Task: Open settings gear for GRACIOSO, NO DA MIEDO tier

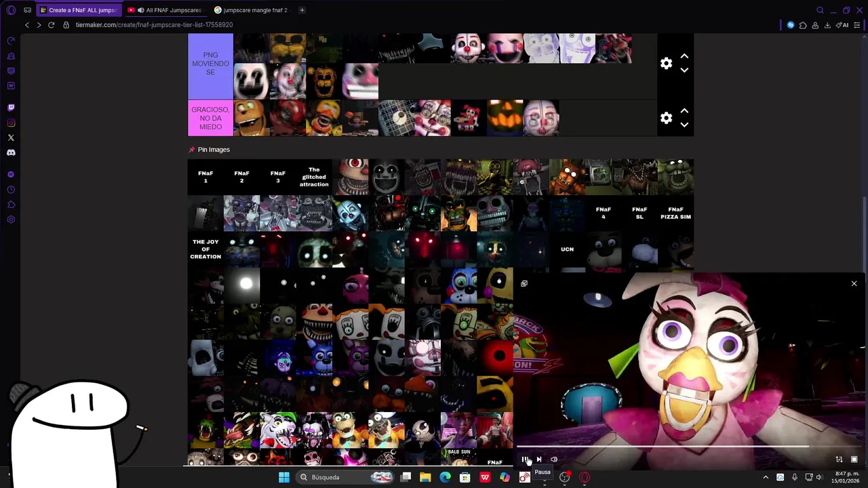Action: (666, 118)
